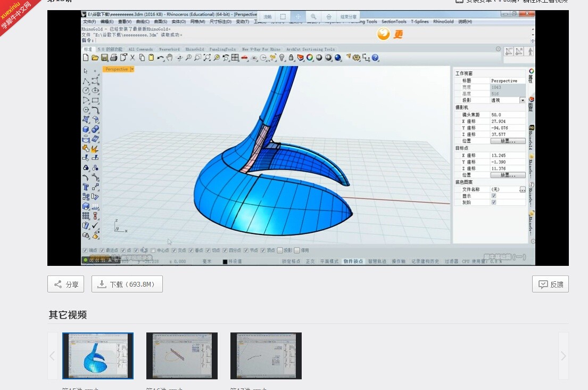588x390 pixels.
Task: Toggle the 最近点 osnap checkbox
Action: point(102,250)
